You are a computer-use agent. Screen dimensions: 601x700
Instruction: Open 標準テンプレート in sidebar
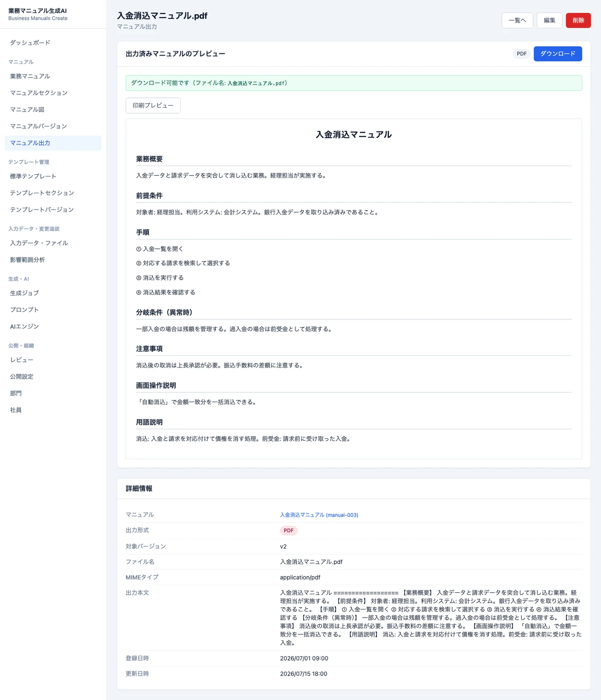point(53,176)
